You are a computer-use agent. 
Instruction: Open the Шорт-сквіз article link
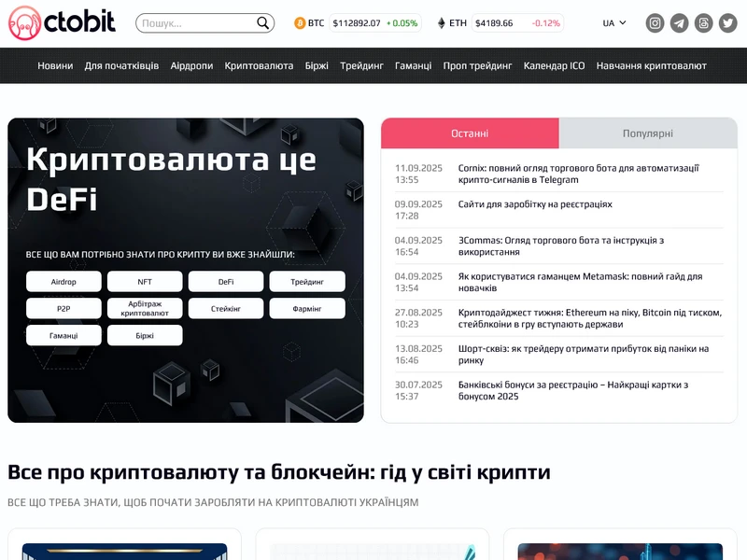(584, 355)
